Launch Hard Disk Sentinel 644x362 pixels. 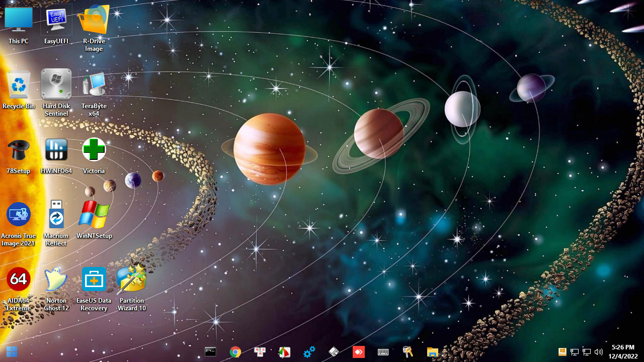pyautogui.click(x=56, y=93)
